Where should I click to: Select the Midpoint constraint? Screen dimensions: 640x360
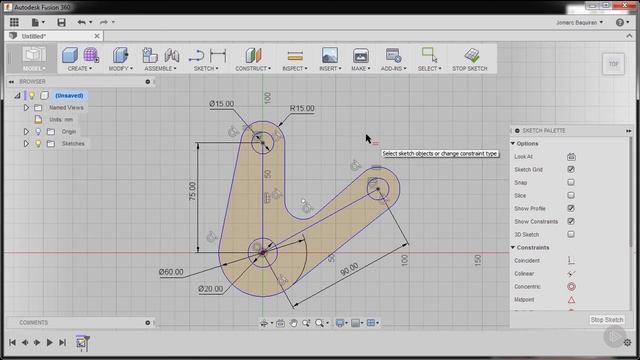click(571, 300)
